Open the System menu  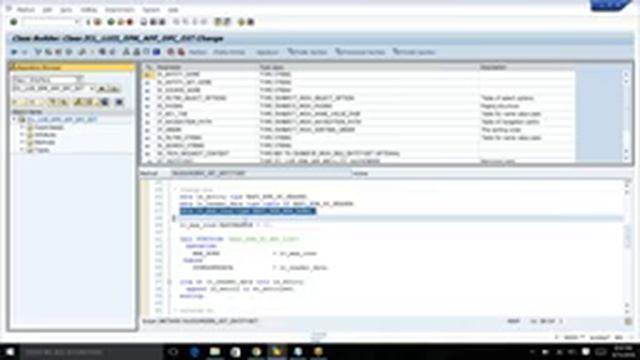click(151, 9)
